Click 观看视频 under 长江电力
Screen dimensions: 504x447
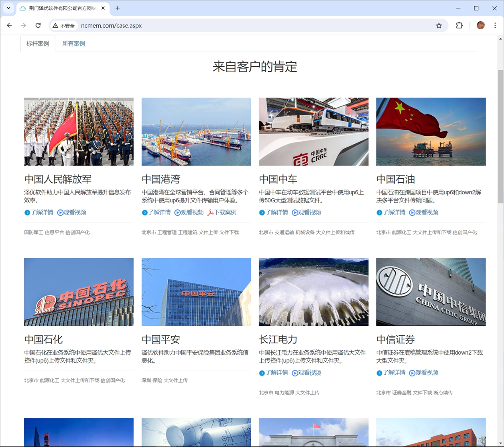click(x=307, y=373)
